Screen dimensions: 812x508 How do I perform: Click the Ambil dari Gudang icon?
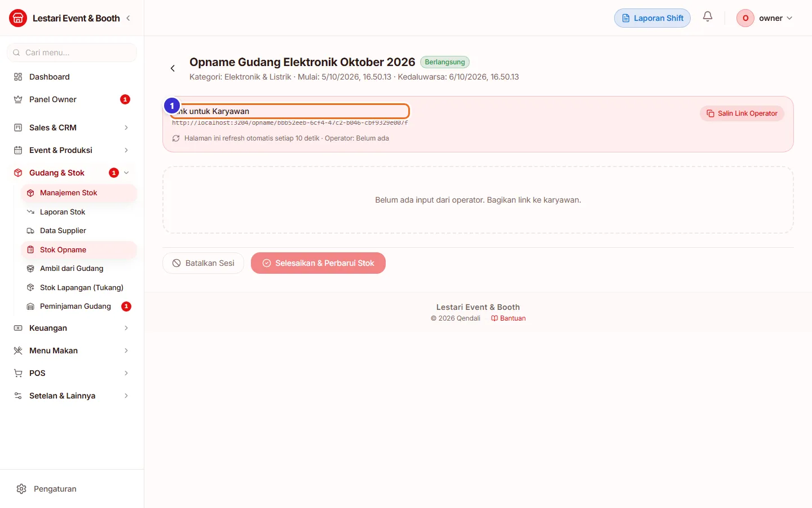click(30, 269)
